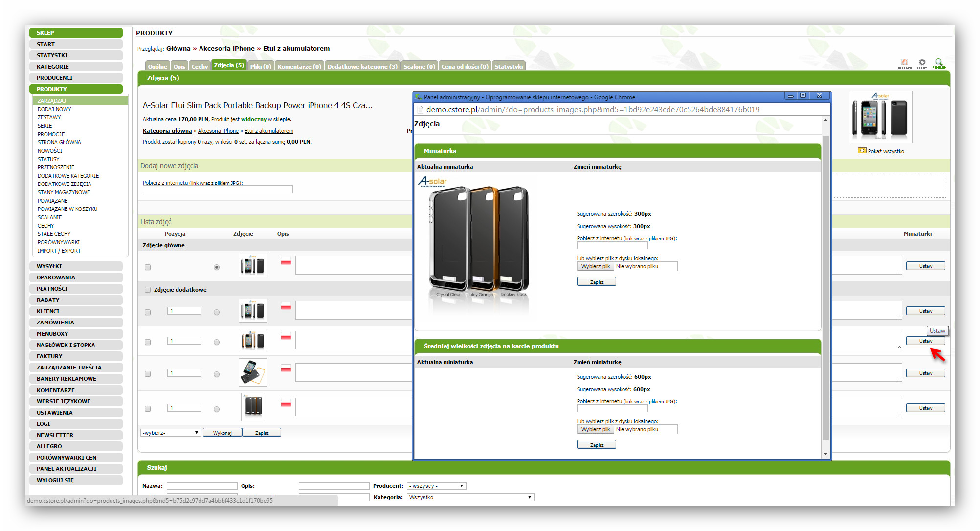
Task: Open the main photo thumbnail in the list
Action: pyautogui.click(x=253, y=266)
